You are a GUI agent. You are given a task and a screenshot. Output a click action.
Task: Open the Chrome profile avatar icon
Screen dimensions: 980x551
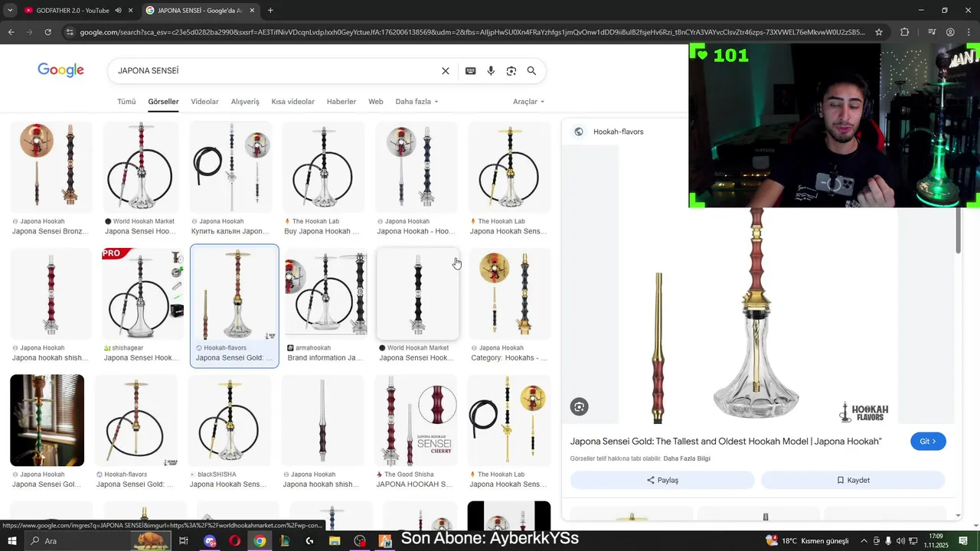point(950,32)
